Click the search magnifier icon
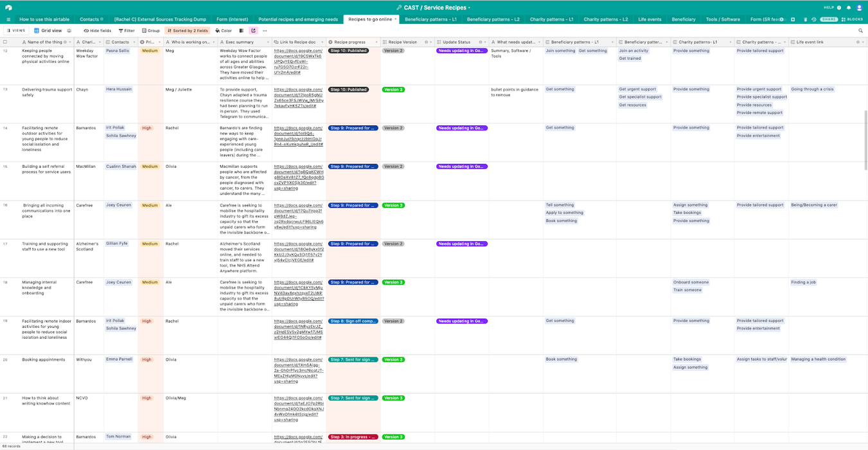 [861, 30]
